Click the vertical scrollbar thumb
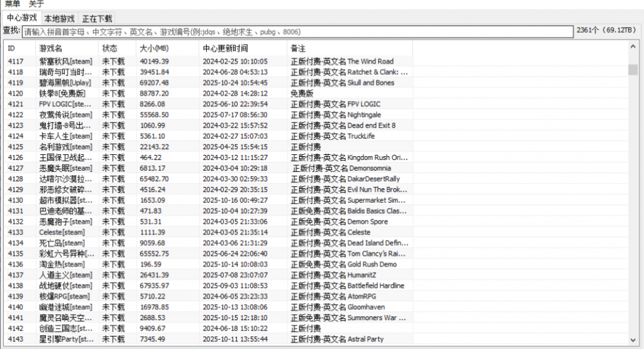Image resolution: width=644 pixels, height=349 pixels. (x=633, y=70)
